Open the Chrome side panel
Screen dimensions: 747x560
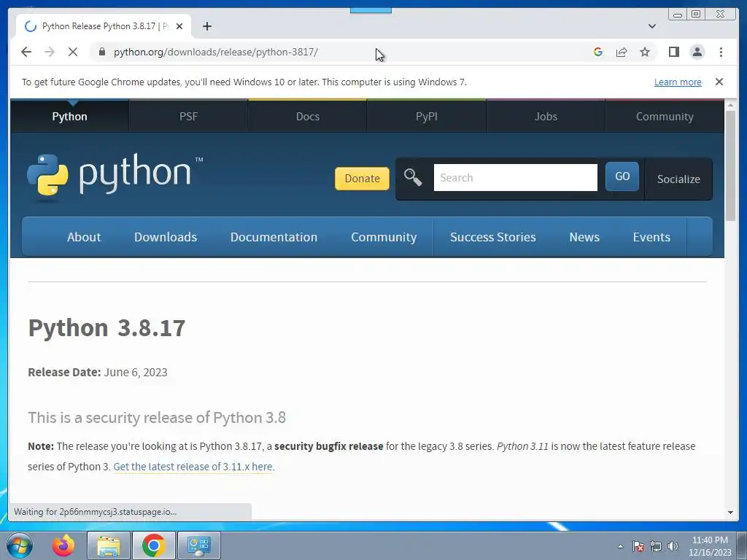(673, 52)
